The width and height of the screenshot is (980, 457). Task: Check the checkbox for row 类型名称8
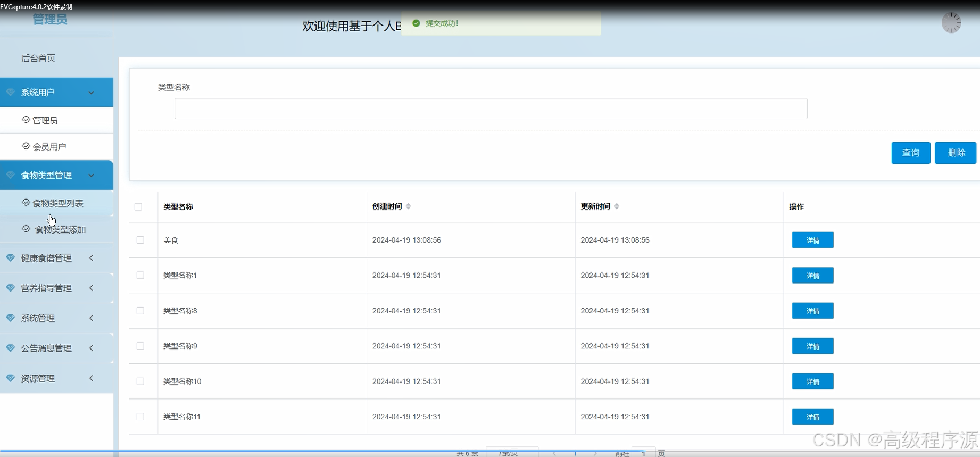click(x=140, y=311)
